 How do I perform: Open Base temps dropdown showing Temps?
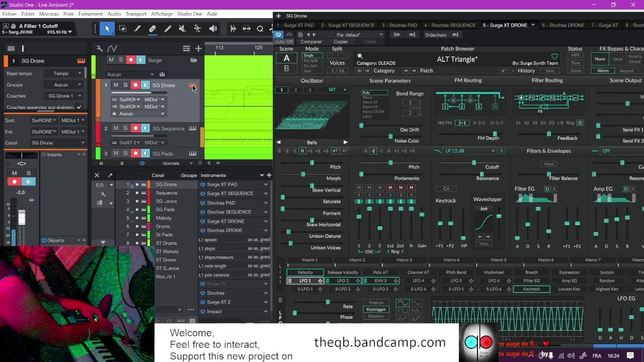(x=64, y=73)
